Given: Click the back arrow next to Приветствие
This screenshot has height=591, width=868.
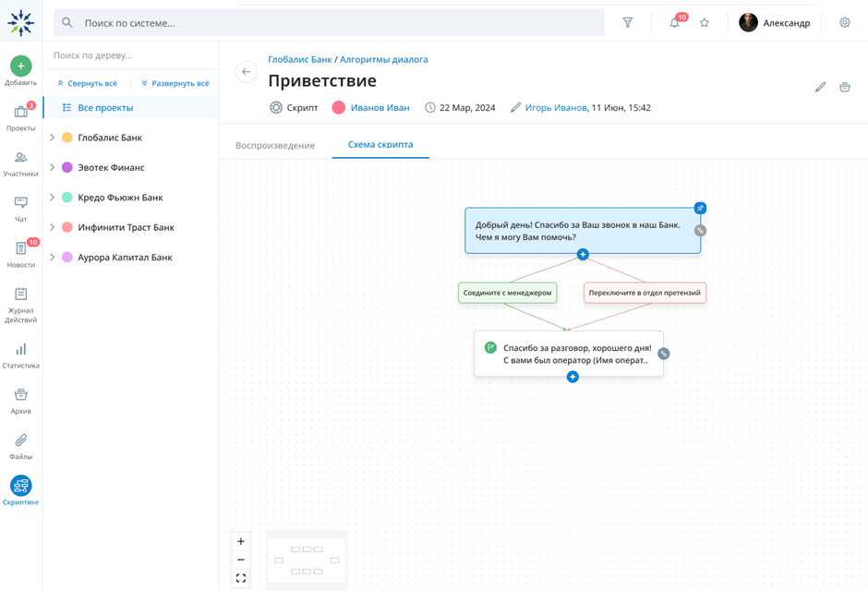Looking at the screenshot, I should coord(247,72).
